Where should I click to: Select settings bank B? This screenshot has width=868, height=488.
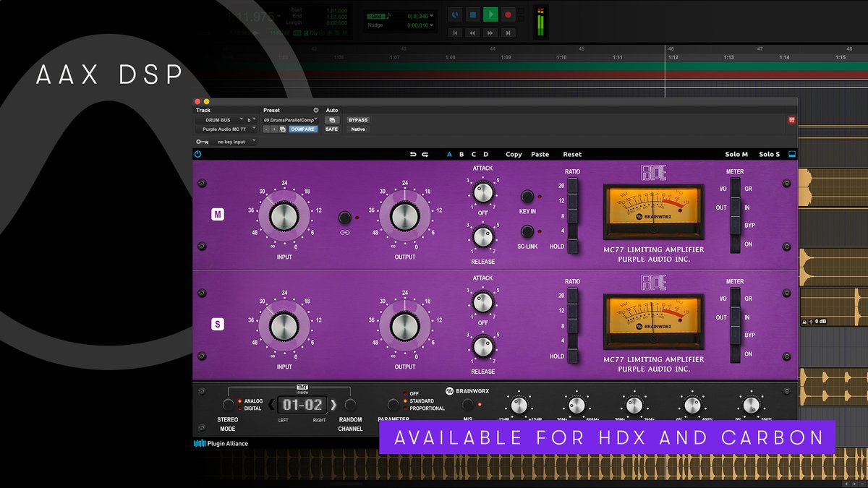[461, 154]
